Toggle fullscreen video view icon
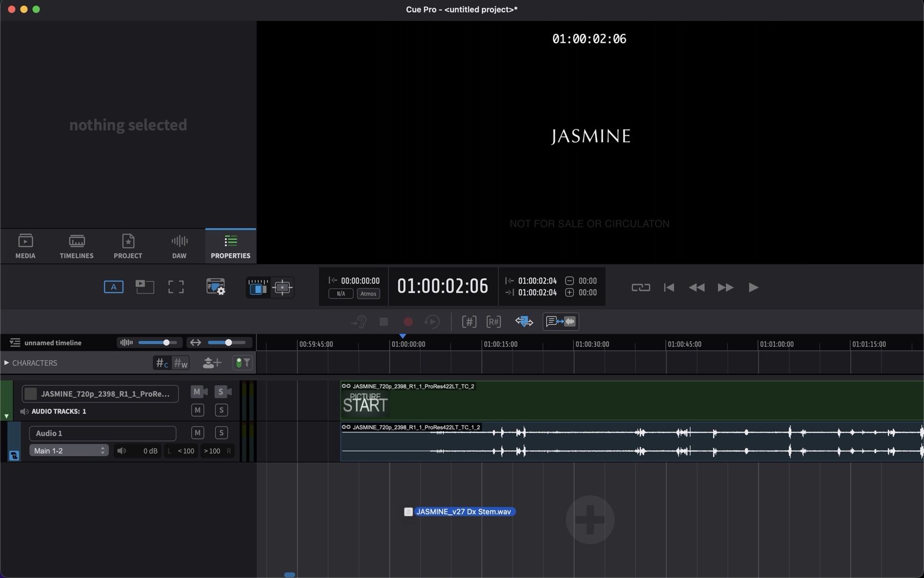 (176, 287)
